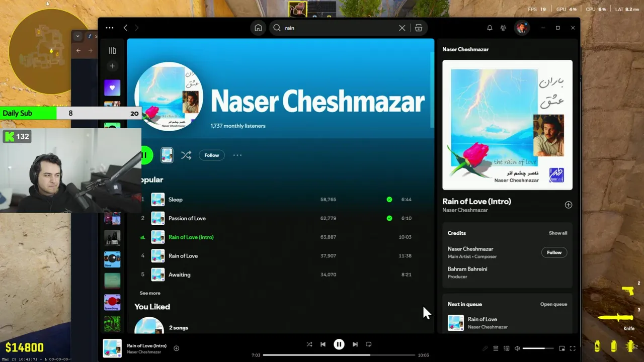644x362 pixels.
Task: Open the green sketch-art playlist thumbnail in the sidebar
Action: (112, 323)
